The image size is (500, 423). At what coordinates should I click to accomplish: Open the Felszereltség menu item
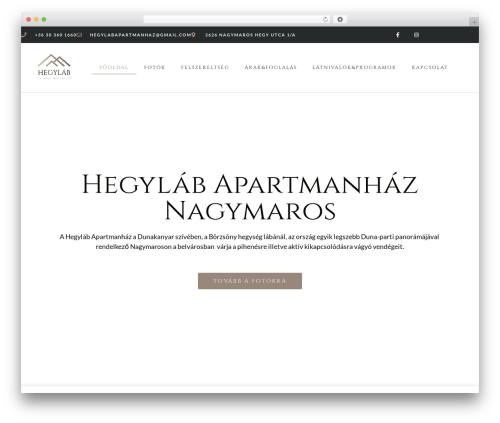tap(205, 67)
